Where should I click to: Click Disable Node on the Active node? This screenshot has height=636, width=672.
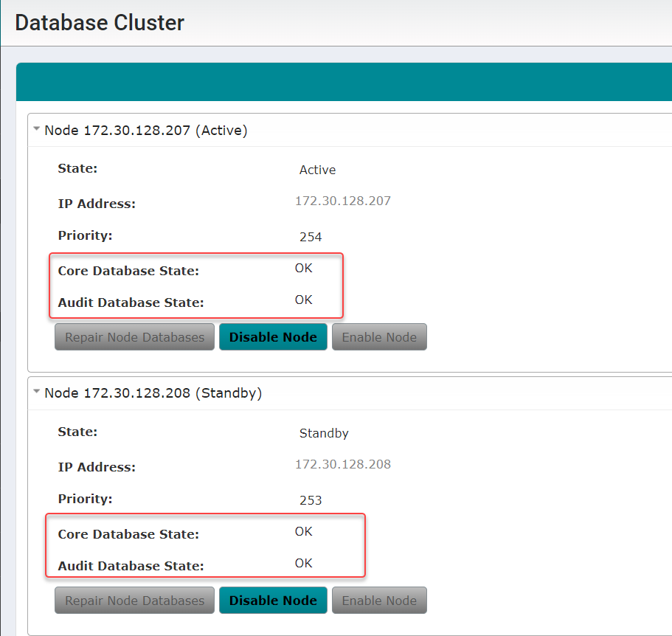[x=273, y=336]
